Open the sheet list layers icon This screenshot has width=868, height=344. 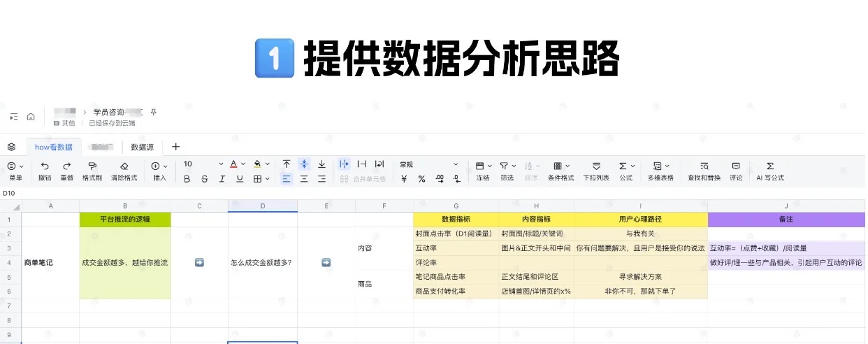[11, 147]
